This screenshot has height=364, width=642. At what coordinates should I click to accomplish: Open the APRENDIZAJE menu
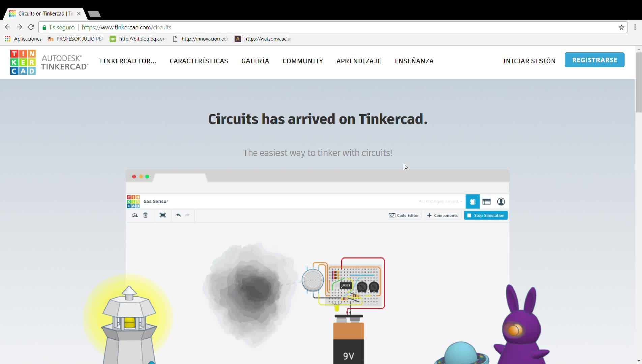359,61
